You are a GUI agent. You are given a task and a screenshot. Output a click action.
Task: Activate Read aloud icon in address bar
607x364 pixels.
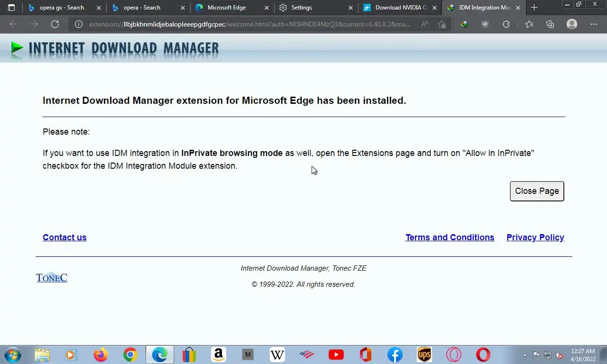(x=424, y=24)
